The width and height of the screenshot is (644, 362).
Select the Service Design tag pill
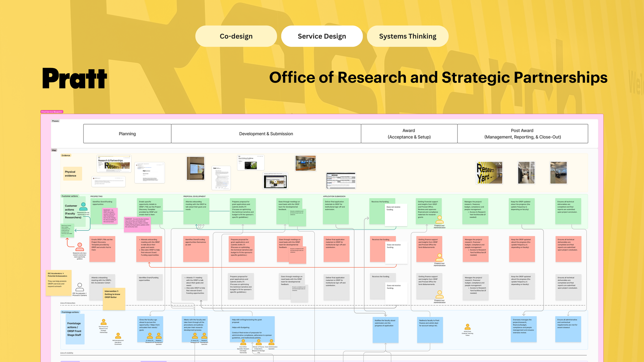pyautogui.click(x=322, y=36)
